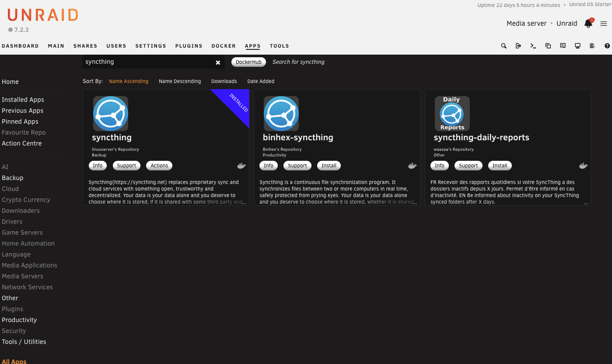The width and height of the screenshot is (612, 364).
Task: Click the DockerHub search button
Action: point(248,62)
